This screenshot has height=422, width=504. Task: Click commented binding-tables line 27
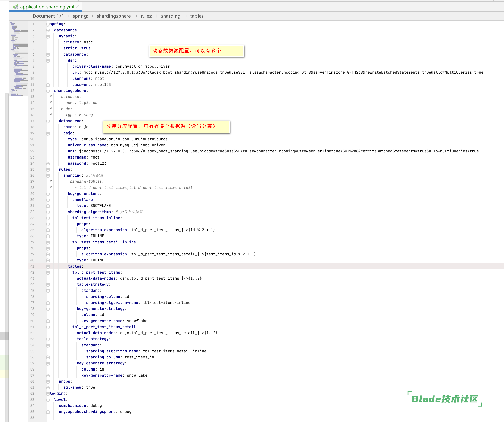coord(87,181)
